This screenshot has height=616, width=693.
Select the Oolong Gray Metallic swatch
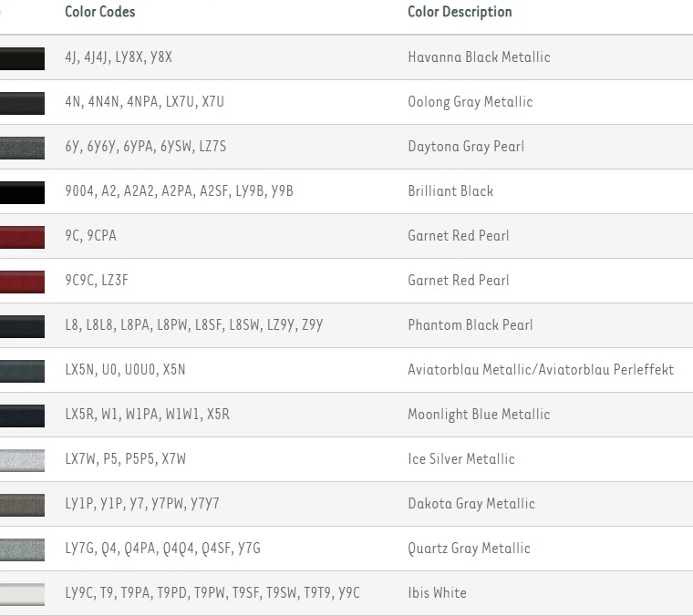tap(22, 102)
